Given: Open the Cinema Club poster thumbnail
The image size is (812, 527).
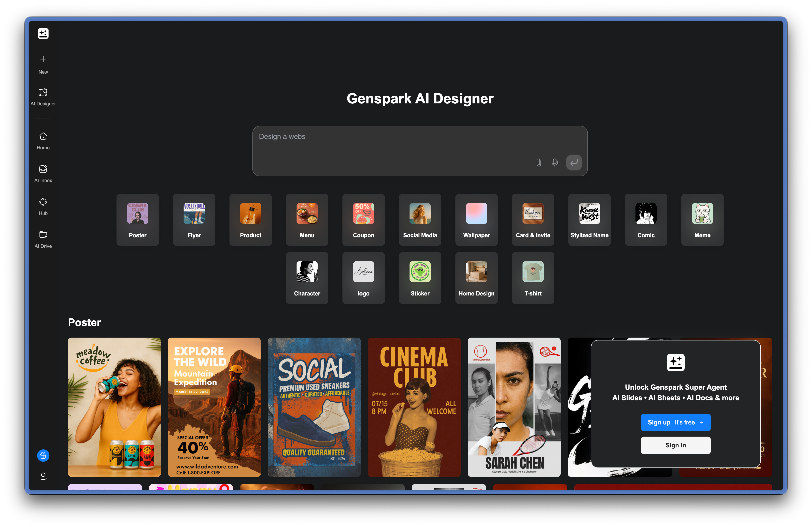Looking at the screenshot, I should tap(414, 407).
